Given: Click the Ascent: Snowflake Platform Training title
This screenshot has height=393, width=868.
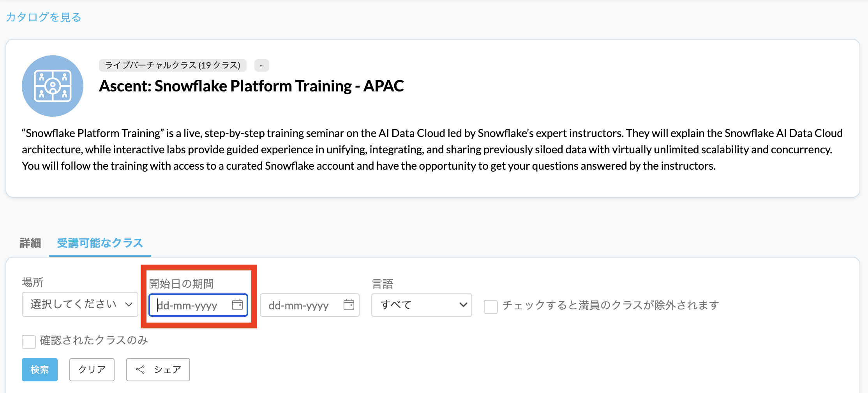Looking at the screenshot, I should (251, 86).
